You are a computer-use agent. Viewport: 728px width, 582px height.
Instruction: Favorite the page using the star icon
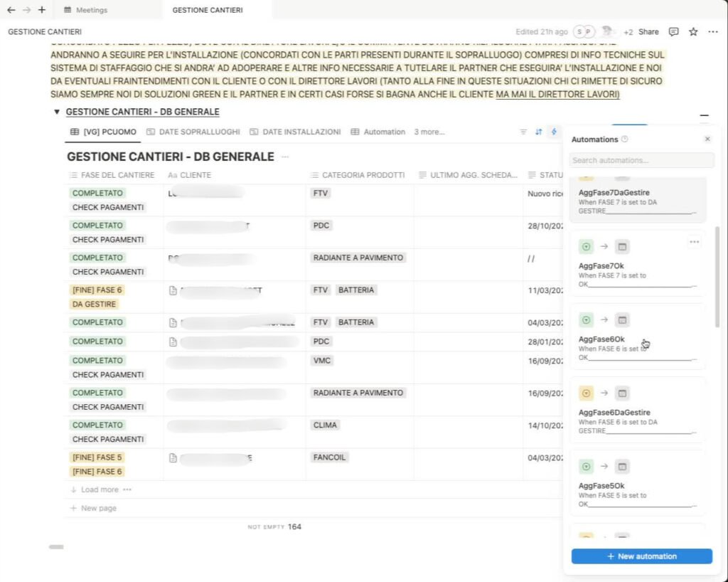(692, 32)
